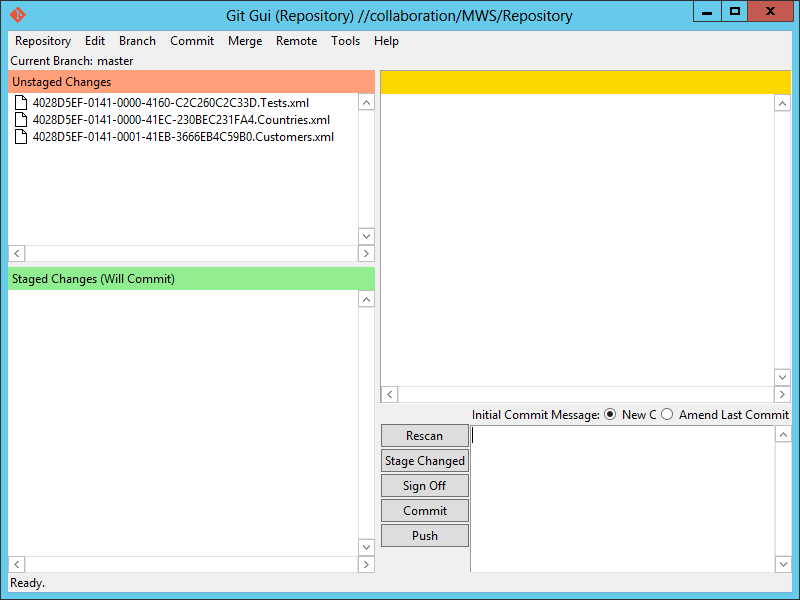The height and width of the screenshot is (600, 800).
Task: Click the Stage Changed button
Action: [425, 461]
